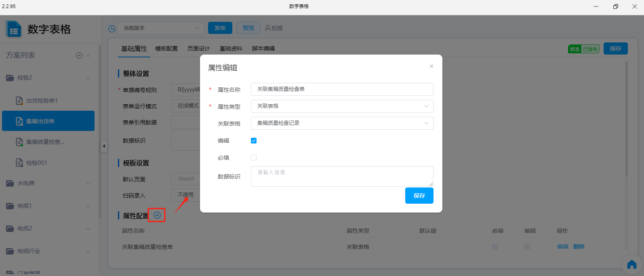Click the sidebar collapse arrow handle
This screenshot has width=644, height=276.
tap(104, 146)
